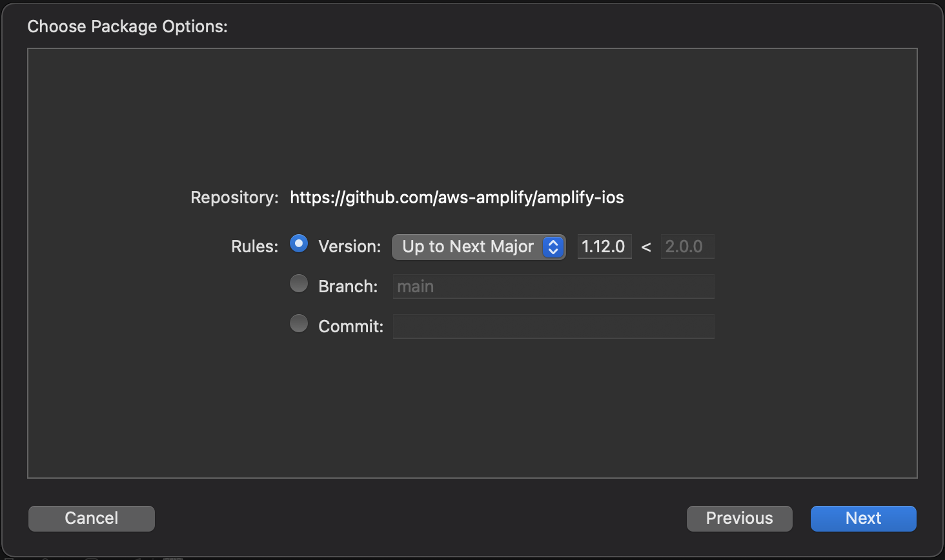
Task: Dismiss the dialog with Cancel
Action: point(90,518)
